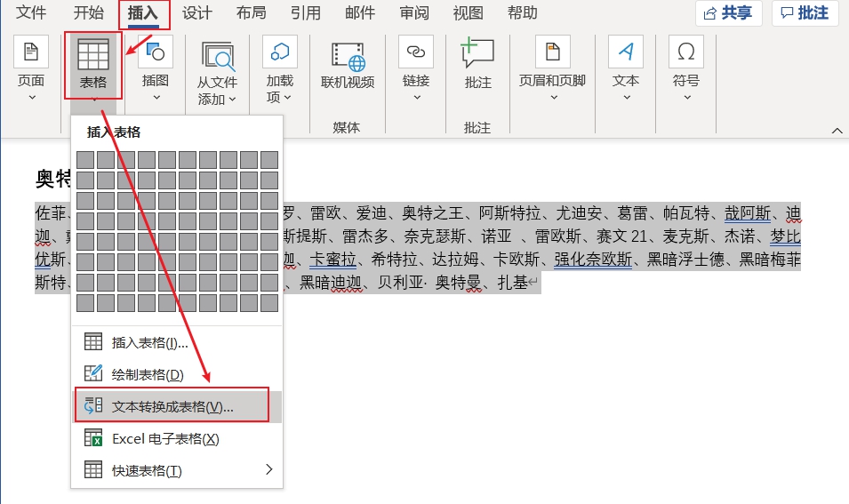Viewport: 849px width, 504px height.
Task: Click the word 尤迪安 in first line
Action: pos(579,213)
